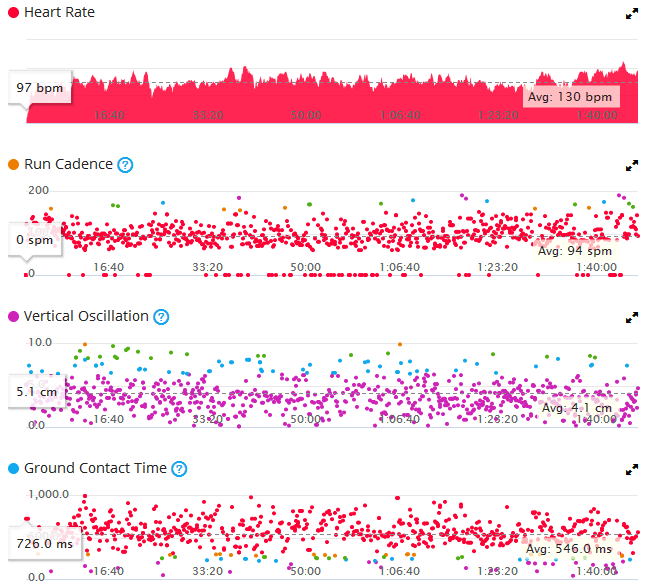Click the red Heart Rate legend dot

(13, 12)
